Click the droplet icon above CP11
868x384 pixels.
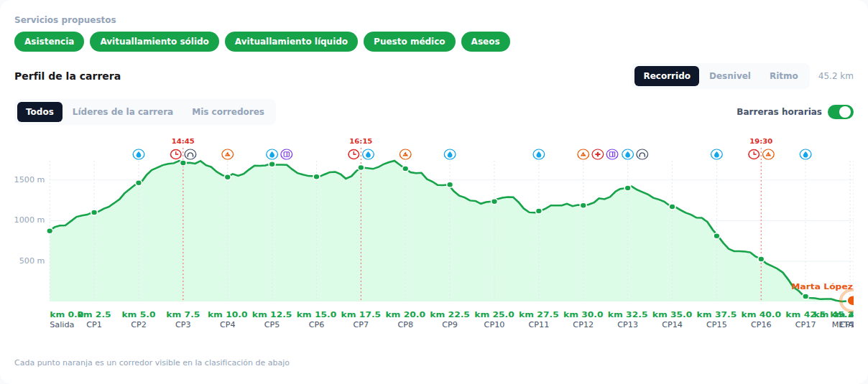point(539,154)
